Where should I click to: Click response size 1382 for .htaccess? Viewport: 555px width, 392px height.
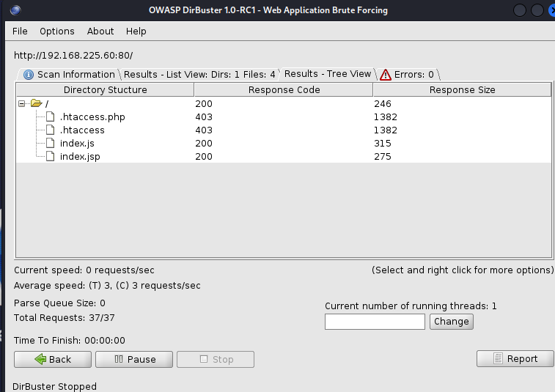[x=386, y=130]
